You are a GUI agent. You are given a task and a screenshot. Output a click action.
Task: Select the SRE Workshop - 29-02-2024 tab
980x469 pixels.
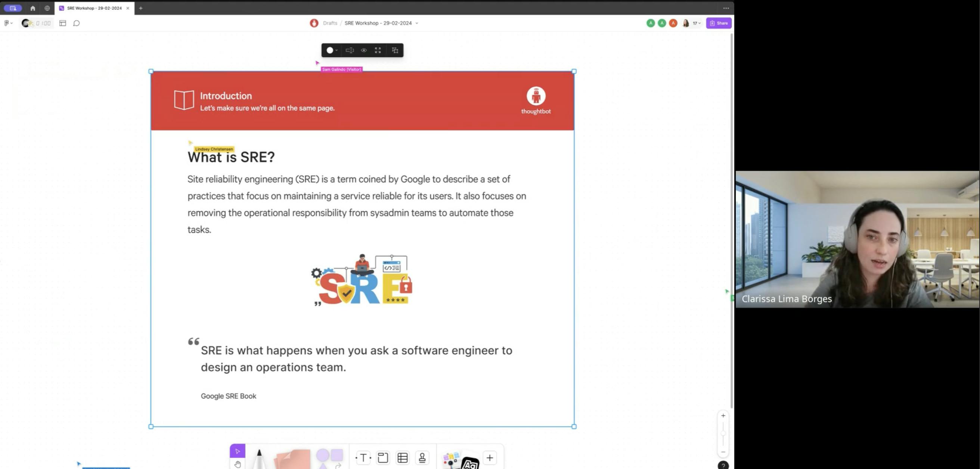point(94,8)
